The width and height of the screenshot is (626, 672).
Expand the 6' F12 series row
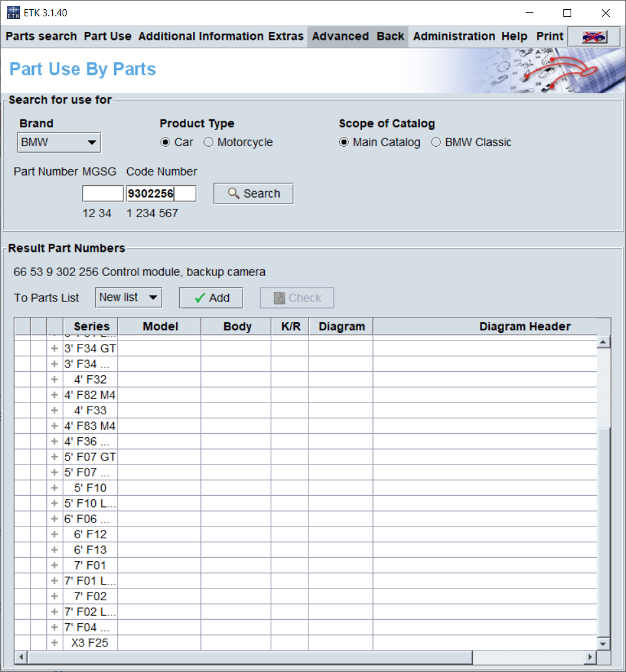[x=54, y=534]
